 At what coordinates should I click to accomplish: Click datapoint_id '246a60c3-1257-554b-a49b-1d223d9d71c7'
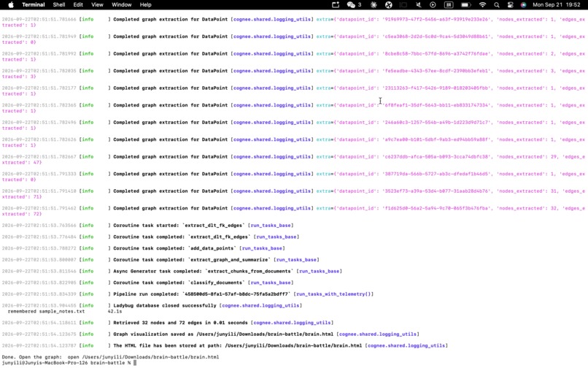pos(436,123)
